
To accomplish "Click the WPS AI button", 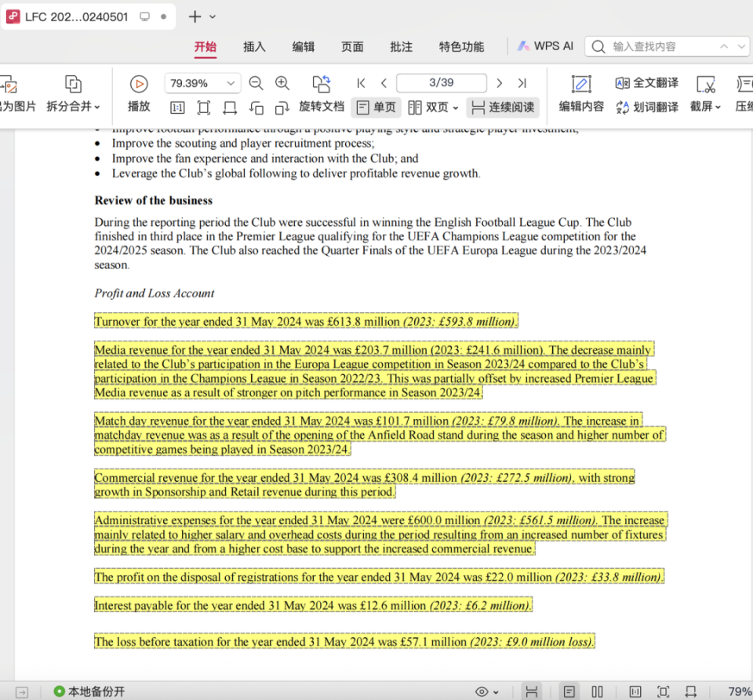I will 545,46.
